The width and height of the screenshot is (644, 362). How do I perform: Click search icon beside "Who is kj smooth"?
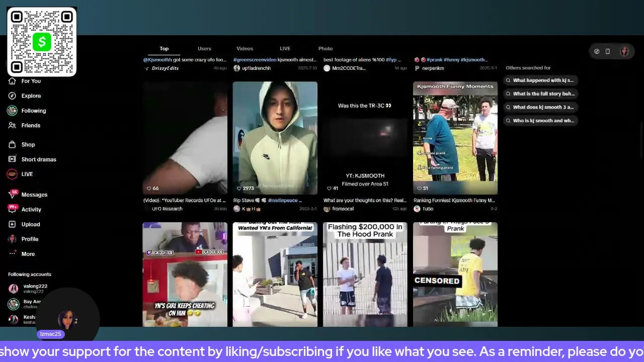(x=508, y=121)
